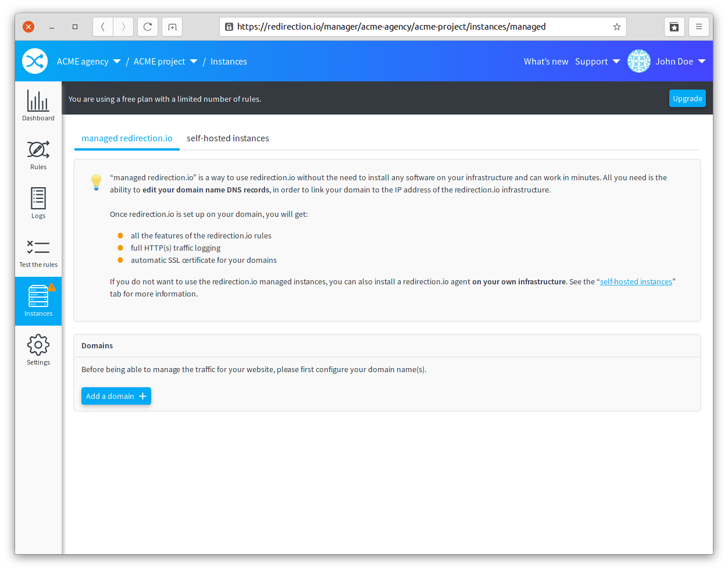
Task: Open the browser hamburger menu
Action: click(x=699, y=27)
